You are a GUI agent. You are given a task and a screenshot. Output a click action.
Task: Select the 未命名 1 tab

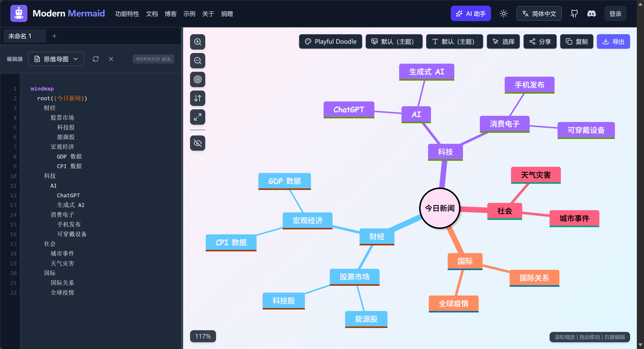point(24,36)
